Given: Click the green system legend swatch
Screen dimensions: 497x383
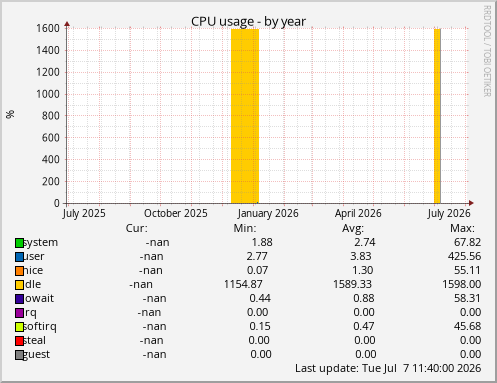Looking at the screenshot, I should (19, 243).
